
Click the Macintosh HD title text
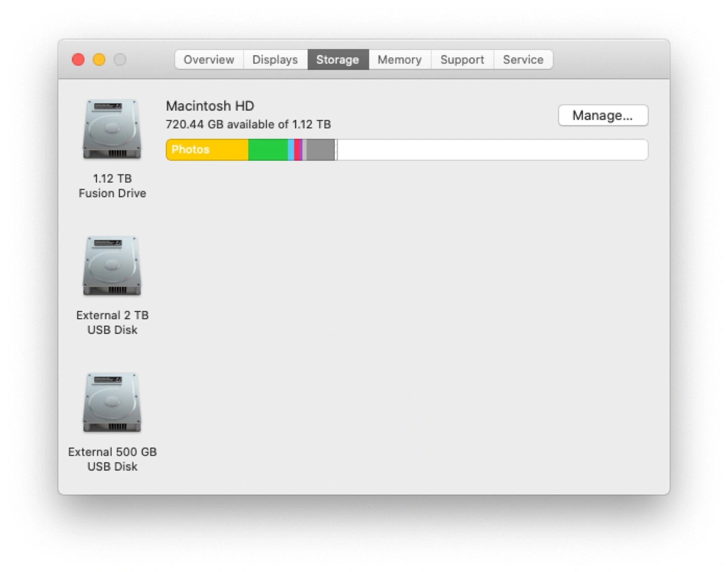[x=210, y=106]
